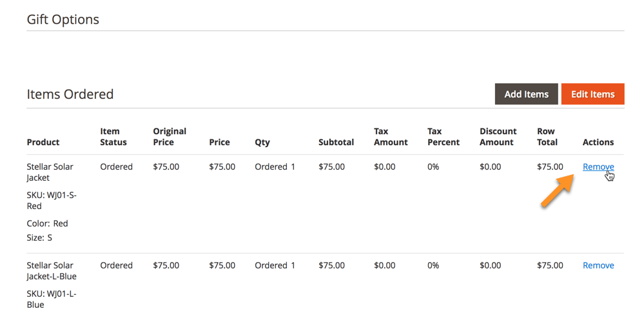Click the Qty column header
This screenshot has height=333, width=644.
point(262,142)
